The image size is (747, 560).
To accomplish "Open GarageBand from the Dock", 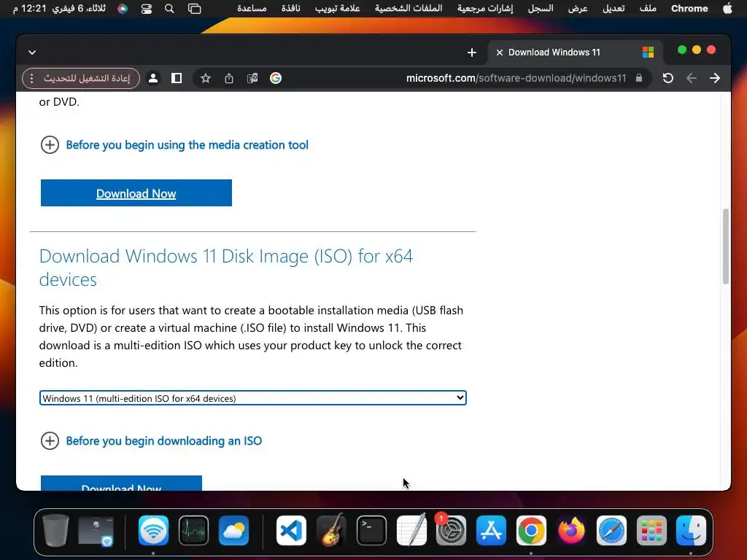I will point(332,529).
